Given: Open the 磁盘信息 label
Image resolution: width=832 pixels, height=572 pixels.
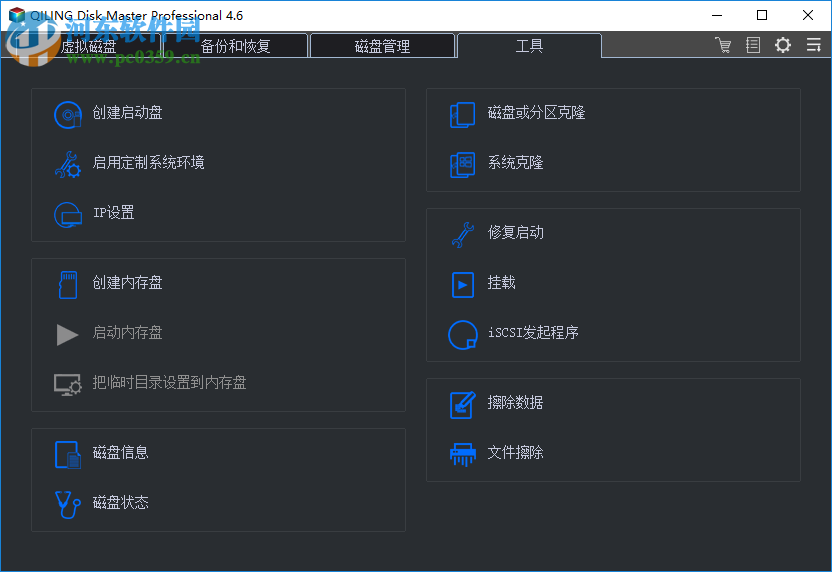Looking at the screenshot, I should click(x=120, y=453).
